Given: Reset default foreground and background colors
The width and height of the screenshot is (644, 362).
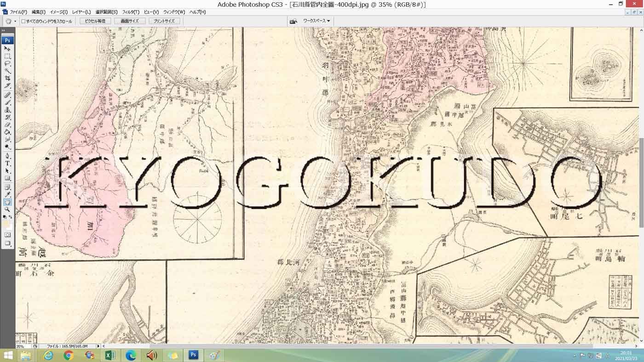Looking at the screenshot, I should point(5,216).
